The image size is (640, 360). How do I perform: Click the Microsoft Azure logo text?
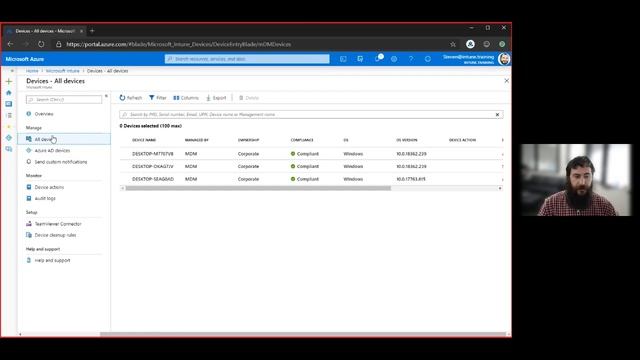(x=24, y=59)
